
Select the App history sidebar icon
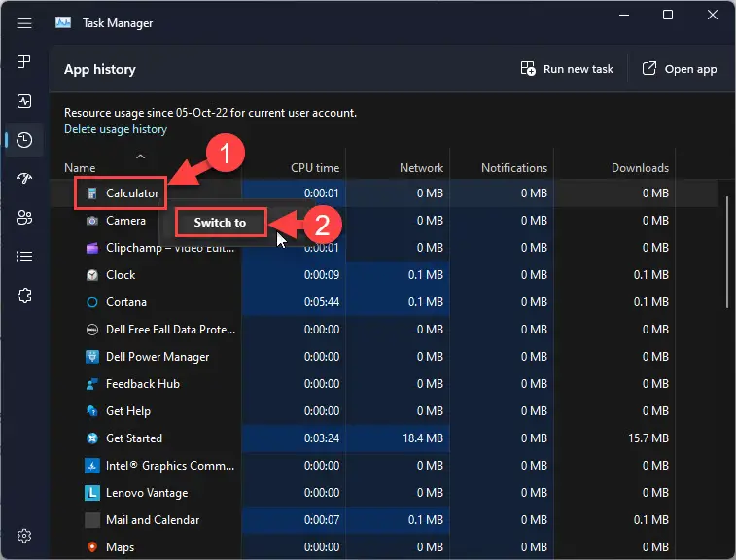click(24, 140)
